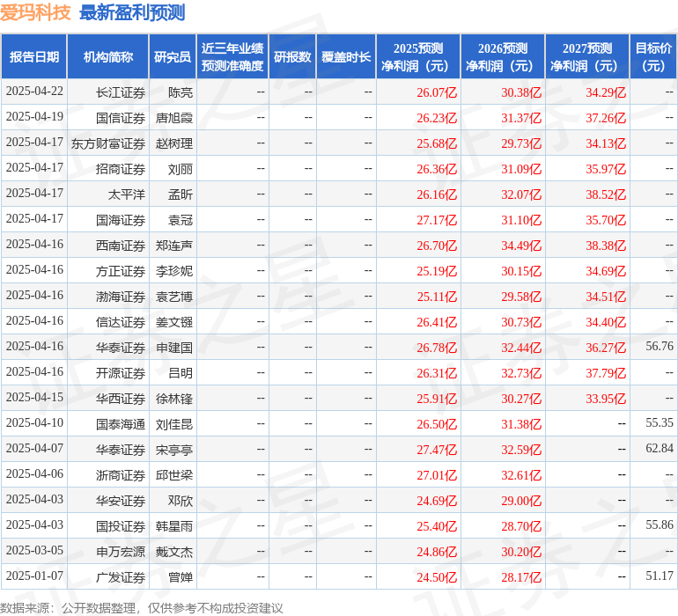
Task: Click the 研究员 column header
Action: tap(173, 56)
